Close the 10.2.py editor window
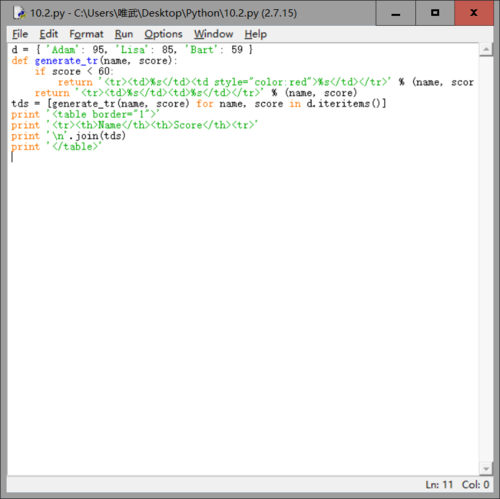This screenshot has width=500, height=499. pyautogui.click(x=474, y=13)
